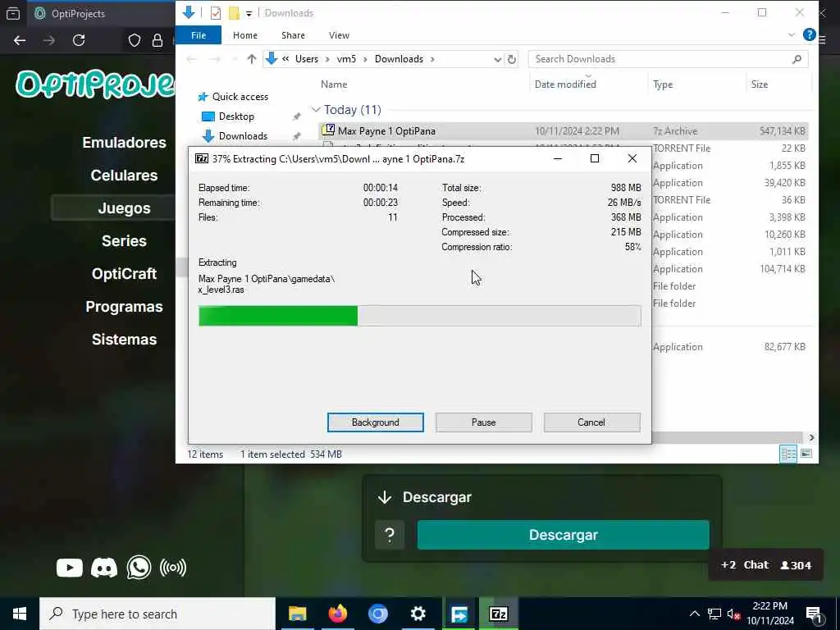Open Explorer help question mark icon
The image size is (840, 630).
[x=810, y=34]
